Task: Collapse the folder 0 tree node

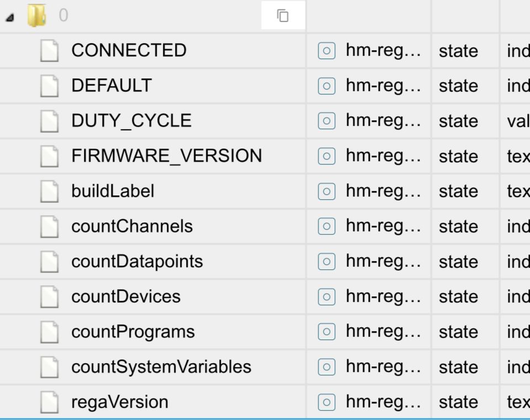Action: [10, 17]
